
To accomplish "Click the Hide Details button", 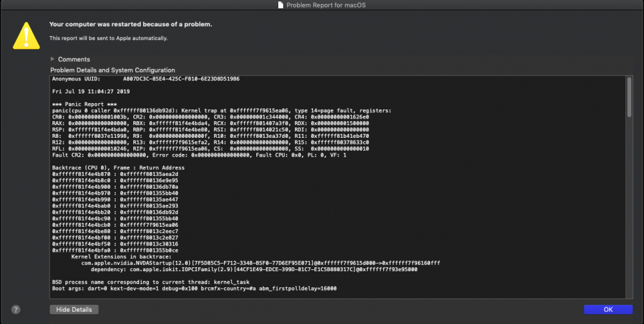I will 74,310.
